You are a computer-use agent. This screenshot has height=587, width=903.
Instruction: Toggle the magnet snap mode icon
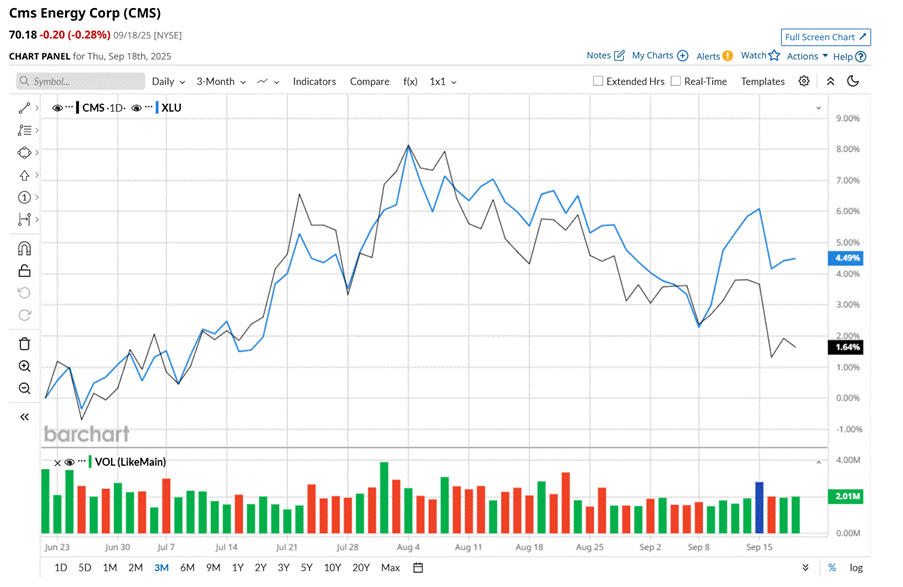(x=24, y=248)
